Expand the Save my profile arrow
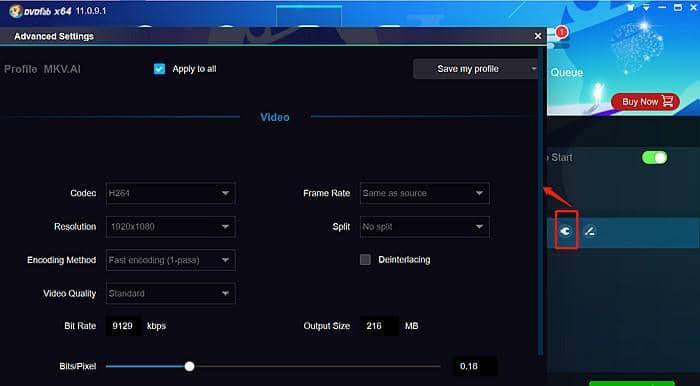 coord(533,69)
